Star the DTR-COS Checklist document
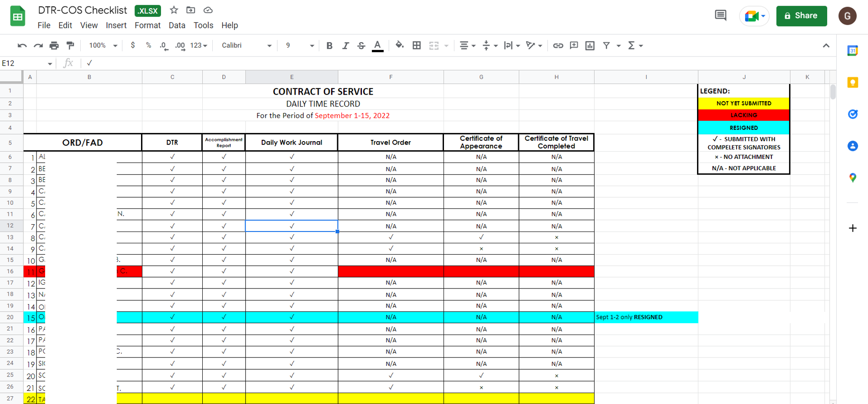 point(174,10)
